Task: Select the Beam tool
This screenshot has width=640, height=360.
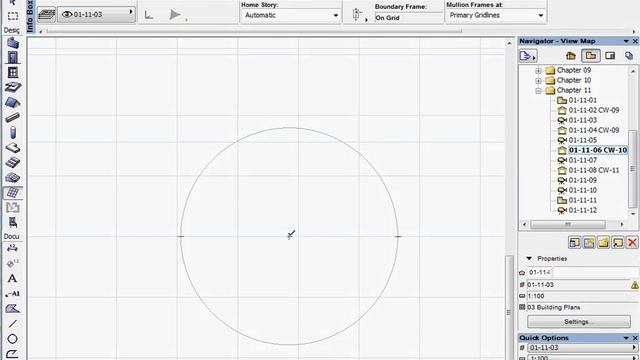Action: tap(13, 118)
